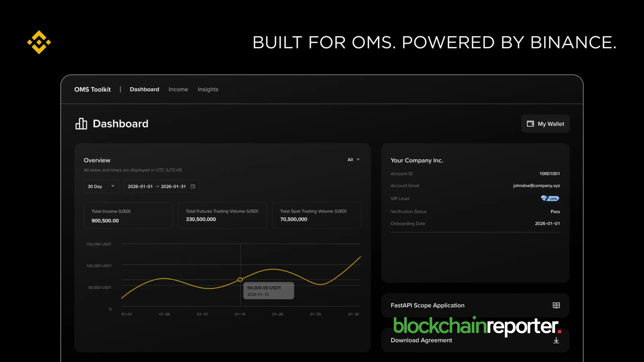The height and width of the screenshot is (362, 644).
Task: Click the email johndoe@company.xyz
Action: [536, 185]
